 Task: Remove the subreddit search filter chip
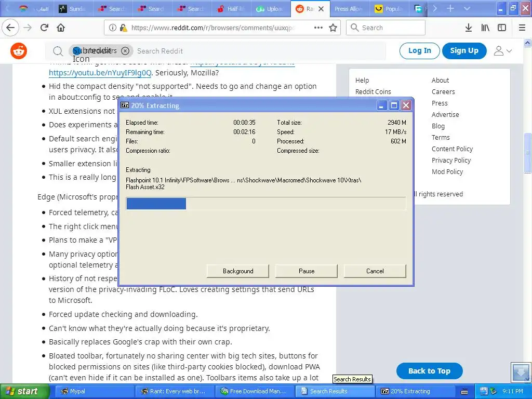125,51
